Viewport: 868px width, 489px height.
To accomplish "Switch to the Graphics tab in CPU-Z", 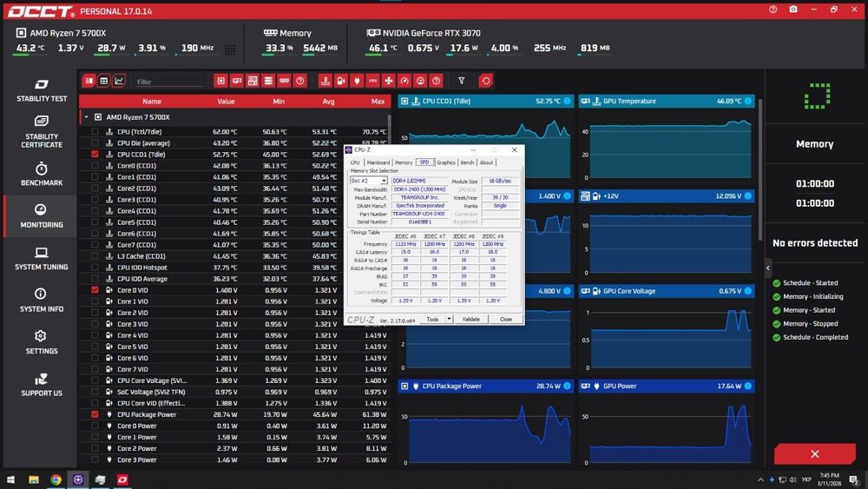I will pos(445,162).
